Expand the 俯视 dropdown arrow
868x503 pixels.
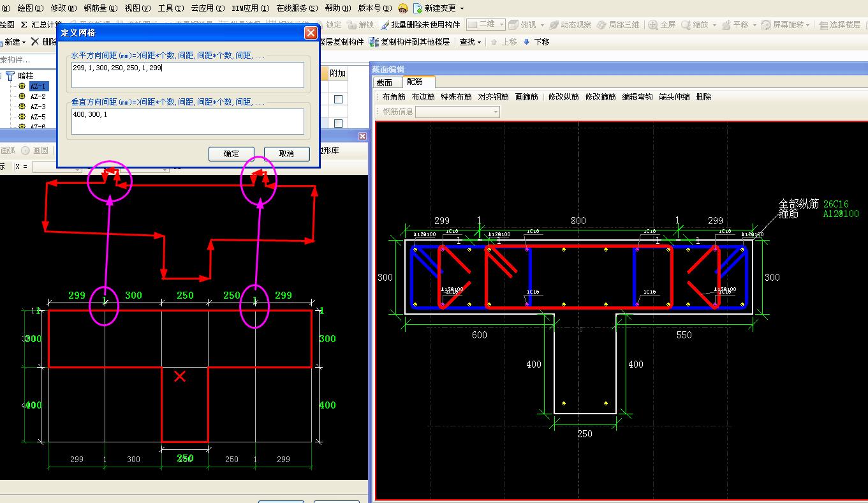[542, 25]
